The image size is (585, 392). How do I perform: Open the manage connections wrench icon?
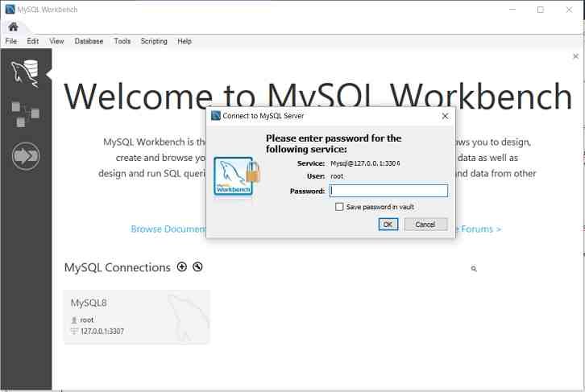197,267
